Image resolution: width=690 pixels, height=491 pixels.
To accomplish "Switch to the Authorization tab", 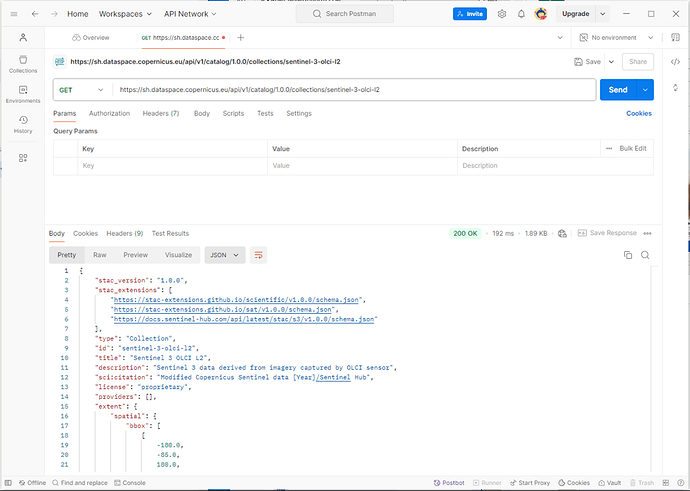I will 109,114.
